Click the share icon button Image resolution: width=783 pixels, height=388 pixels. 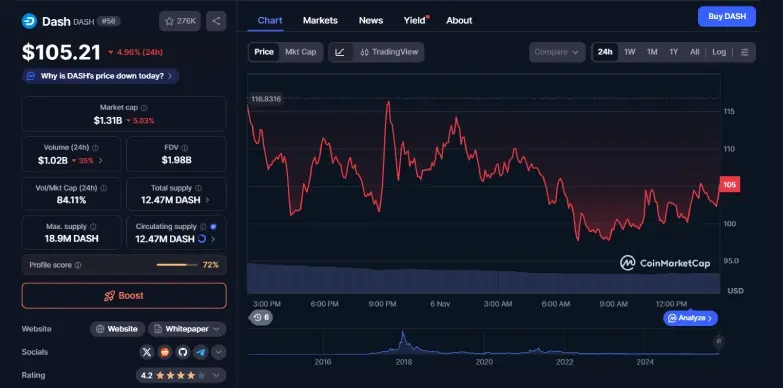click(x=216, y=21)
